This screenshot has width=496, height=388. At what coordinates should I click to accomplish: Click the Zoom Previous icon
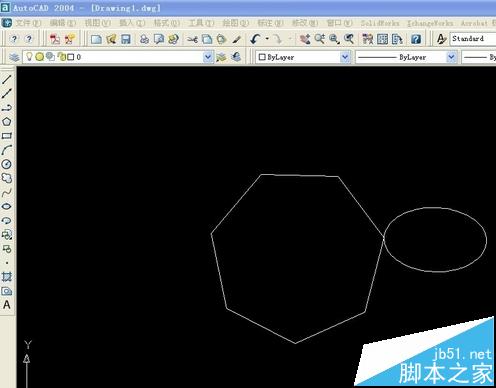coord(349,39)
